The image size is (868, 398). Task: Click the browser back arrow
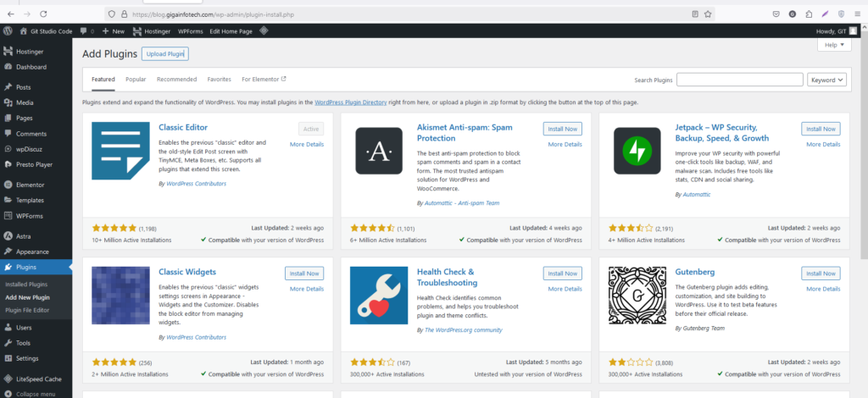click(10, 14)
